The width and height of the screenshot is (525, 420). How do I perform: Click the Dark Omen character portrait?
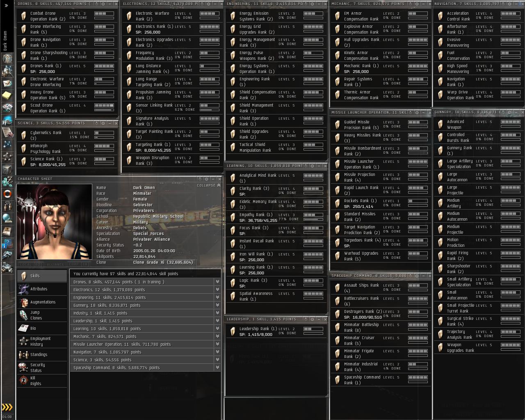(54, 221)
